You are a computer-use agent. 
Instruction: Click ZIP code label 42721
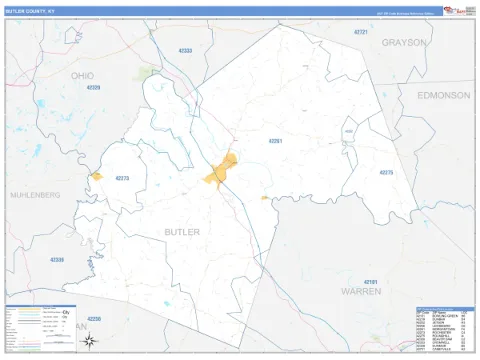coord(360,32)
